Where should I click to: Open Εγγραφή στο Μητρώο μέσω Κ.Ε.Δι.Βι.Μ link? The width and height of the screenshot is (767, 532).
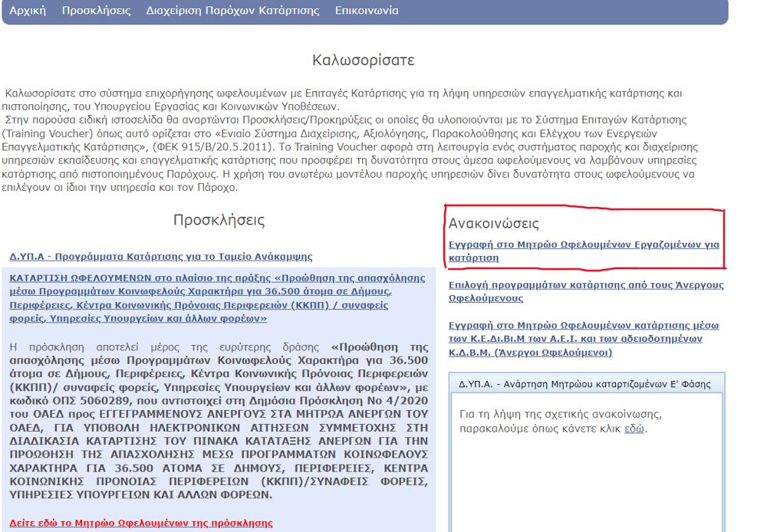click(x=584, y=339)
